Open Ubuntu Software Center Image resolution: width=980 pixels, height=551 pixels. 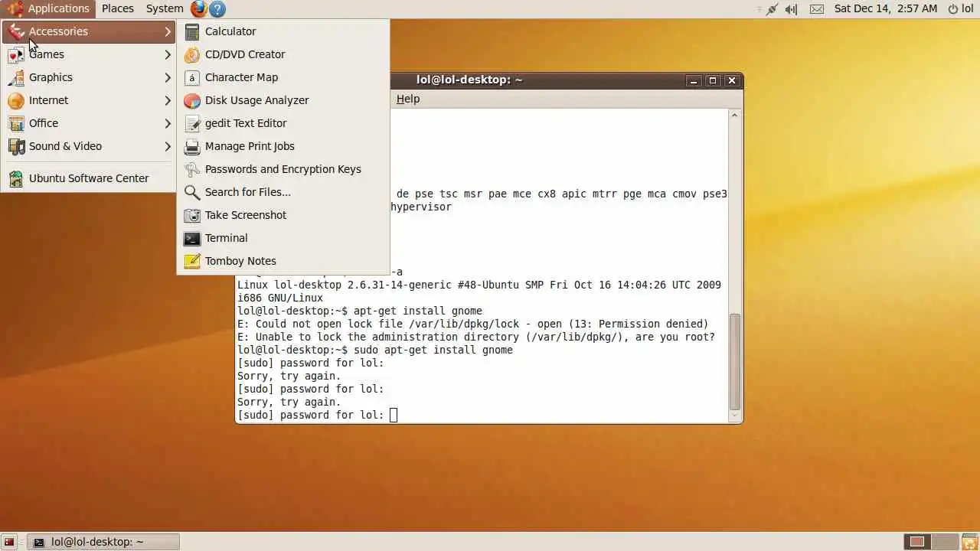tap(89, 178)
